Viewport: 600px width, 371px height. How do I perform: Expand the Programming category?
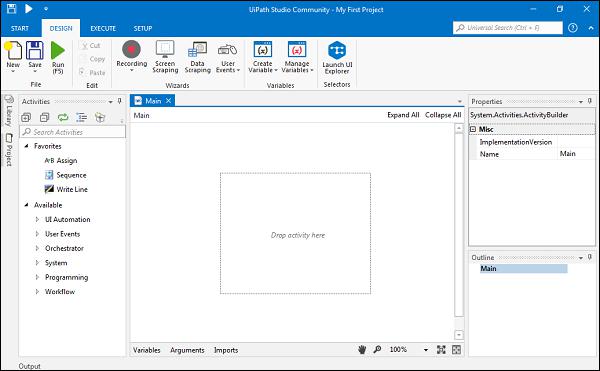pos(37,277)
